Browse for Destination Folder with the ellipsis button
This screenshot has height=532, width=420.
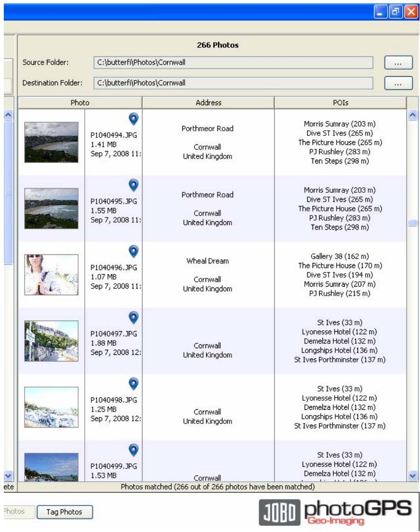coord(398,83)
